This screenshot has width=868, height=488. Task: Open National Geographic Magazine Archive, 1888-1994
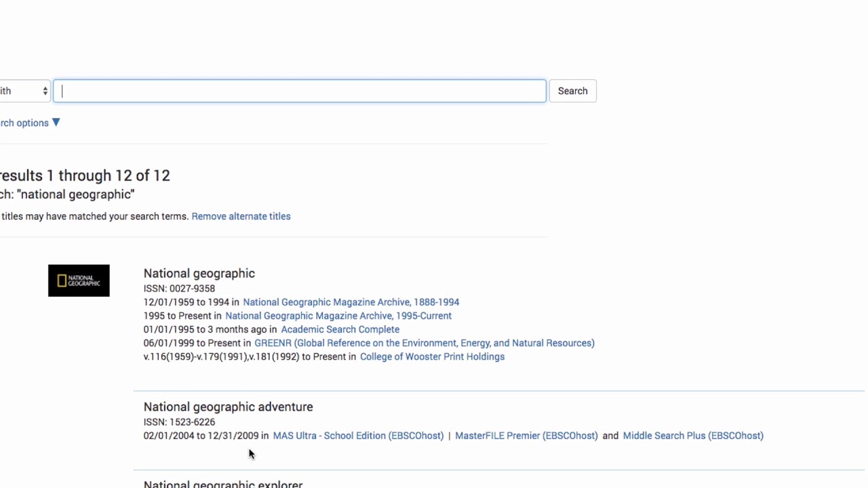(351, 302)
